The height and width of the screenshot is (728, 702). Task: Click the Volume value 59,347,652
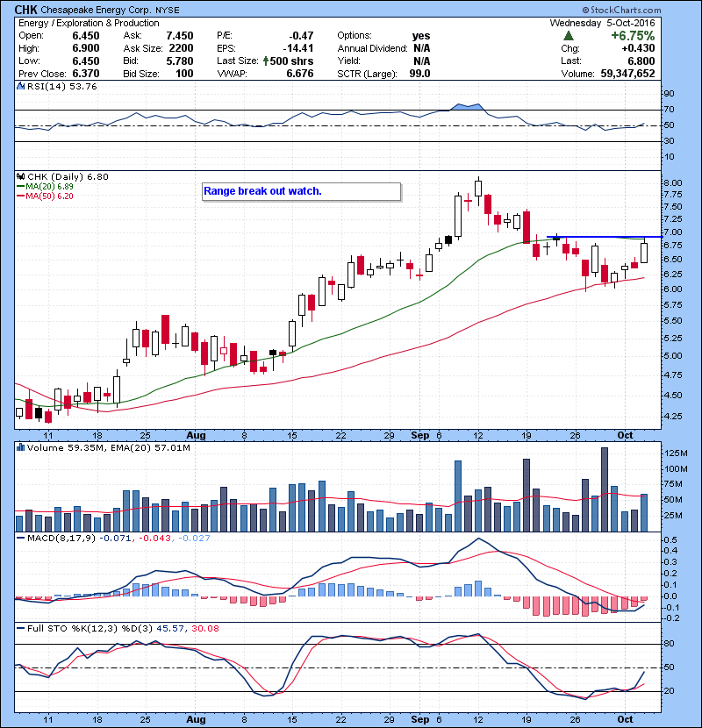(627, 74)
